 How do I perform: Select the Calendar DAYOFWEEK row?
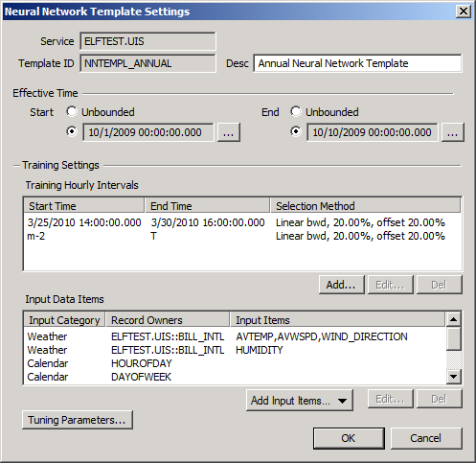[235, 377]
